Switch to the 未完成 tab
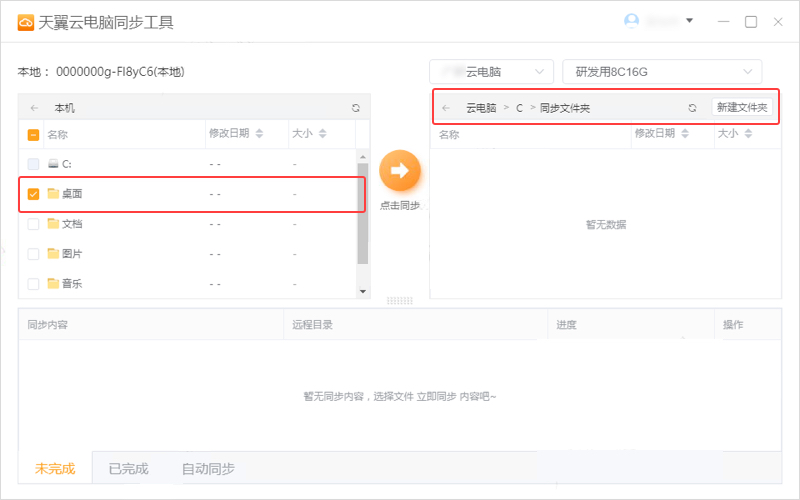 click(55, 468)
